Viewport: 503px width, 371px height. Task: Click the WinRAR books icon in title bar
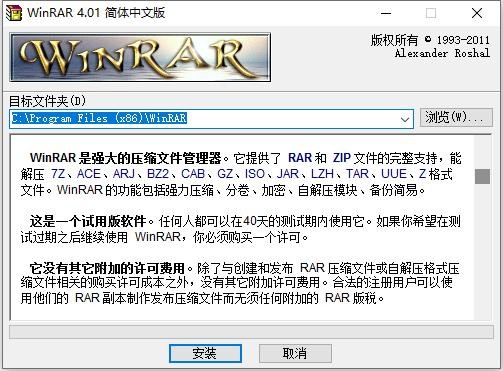click(14, 13)
